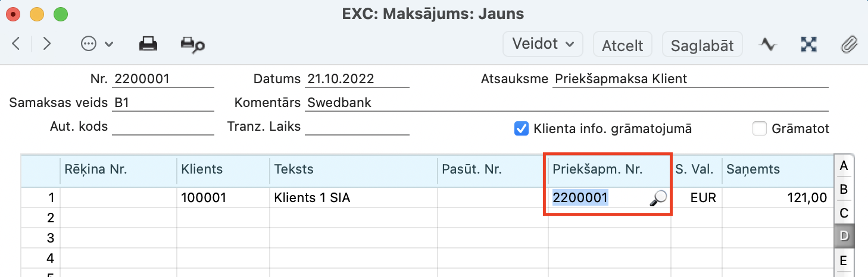The image size is (868, 277).
Task: Select matrix tab E
Action: click(843, 260)
